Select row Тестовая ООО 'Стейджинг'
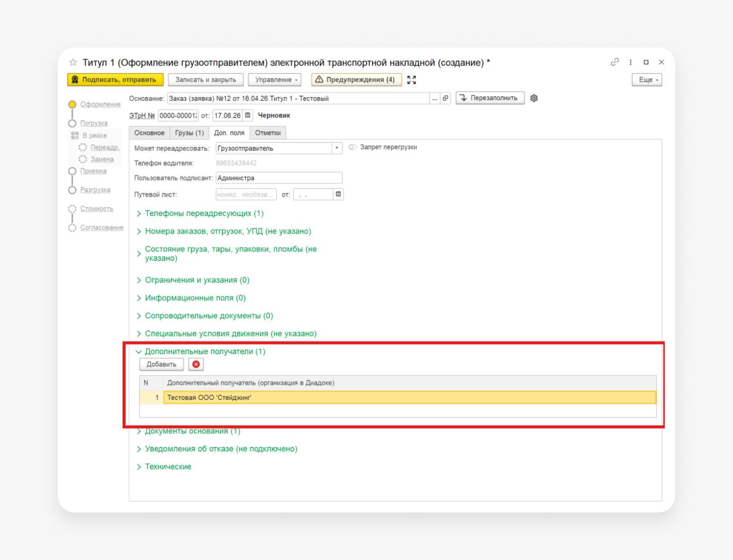 point(398,397)
